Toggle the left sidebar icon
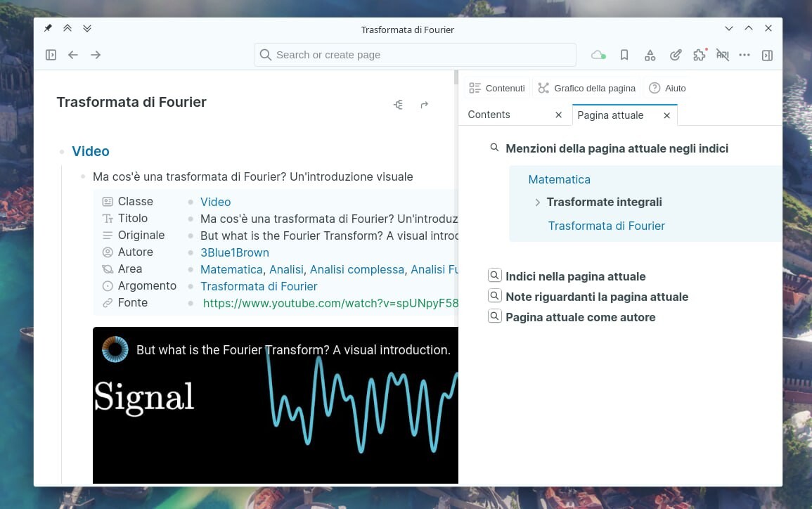This screenshot has height=509, width=812. [51, 55]
